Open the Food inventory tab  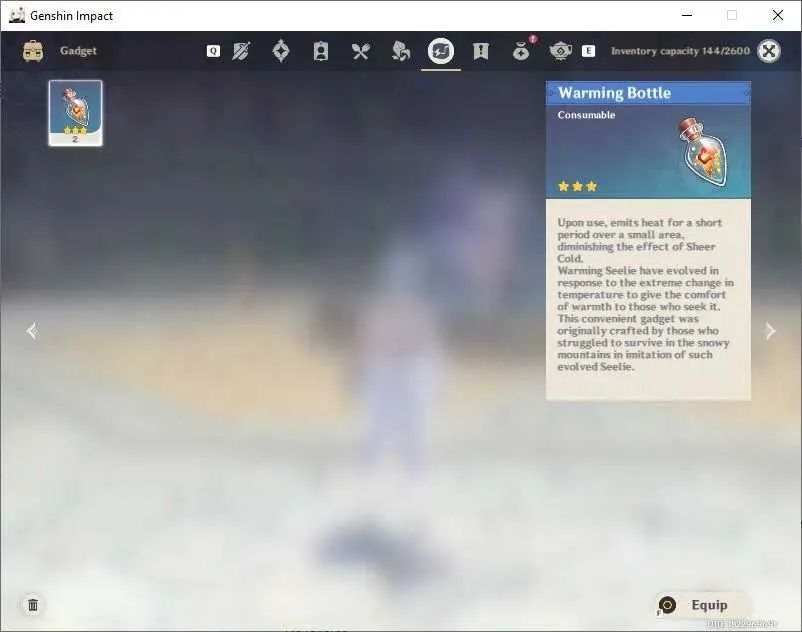coord(361,51)
